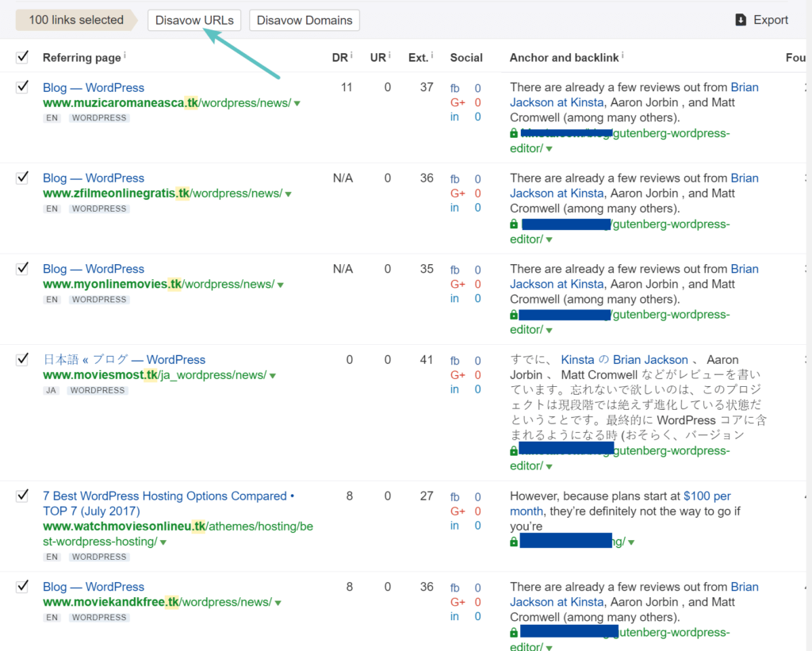
Task: Deselect the moviekandkfree.tk row checkbox
Action: (22, 587)
